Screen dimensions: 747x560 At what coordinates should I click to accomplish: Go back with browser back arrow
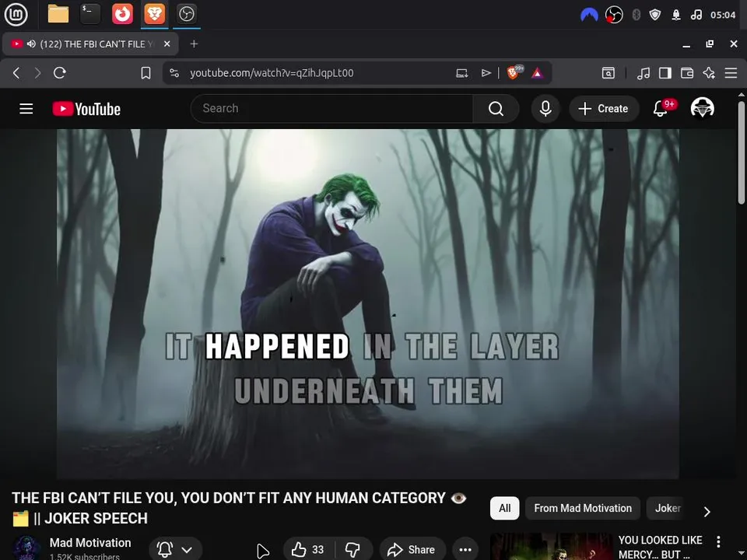(16, 73)
